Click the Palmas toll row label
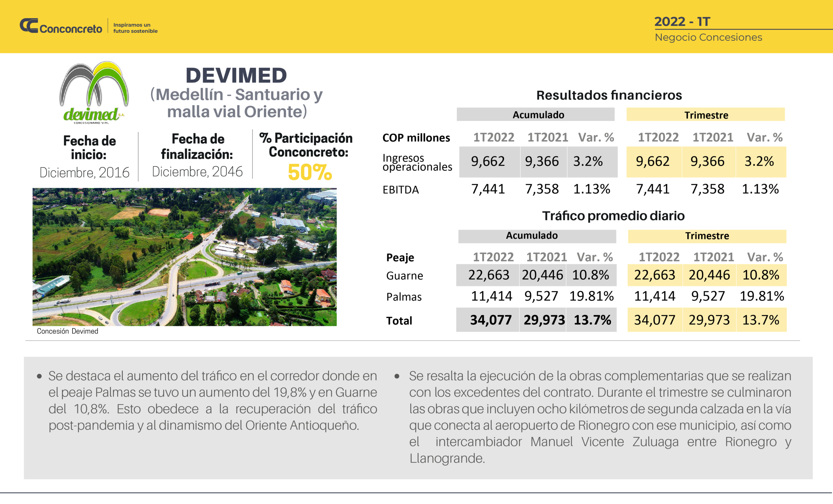Viewport: 833px width, 504px height. (x=404, y=297)
